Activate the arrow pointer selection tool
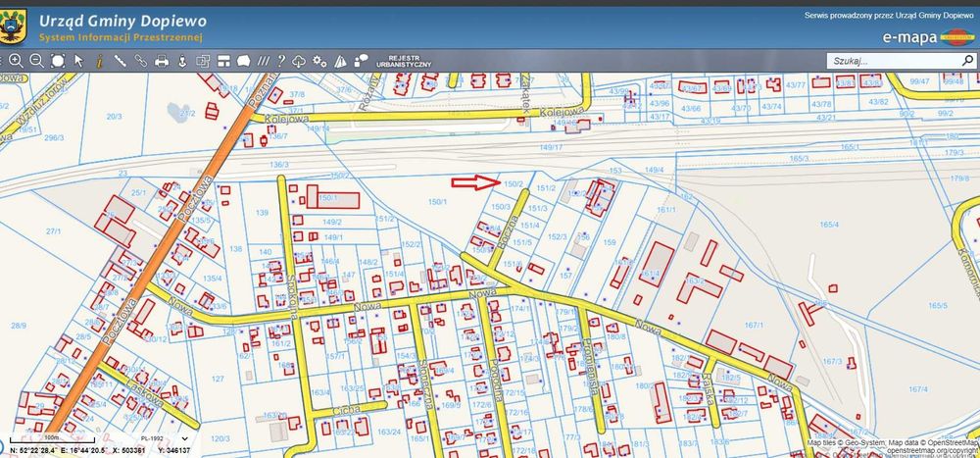The width and height of the screenshot is (980, 458). pyautogui.click(x=78, y=61)
